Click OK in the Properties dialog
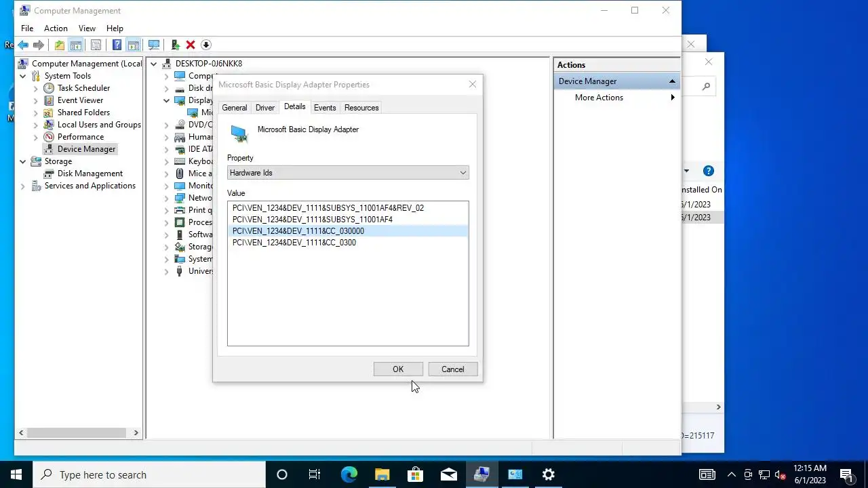The width and height of the screenshot is (868, 488). point(398,369)
